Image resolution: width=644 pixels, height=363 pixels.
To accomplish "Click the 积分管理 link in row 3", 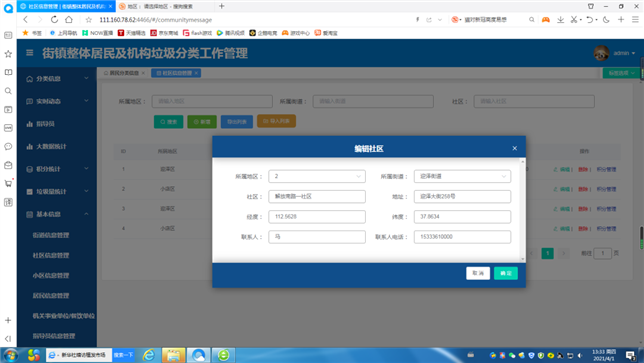I will click(606, 209).
